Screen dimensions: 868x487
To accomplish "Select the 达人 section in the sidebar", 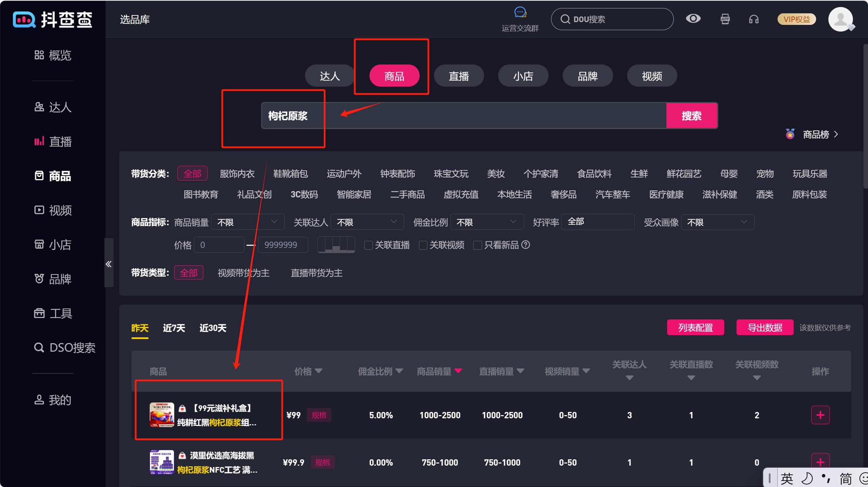I will pyautogui.click(x=61, y=107).
